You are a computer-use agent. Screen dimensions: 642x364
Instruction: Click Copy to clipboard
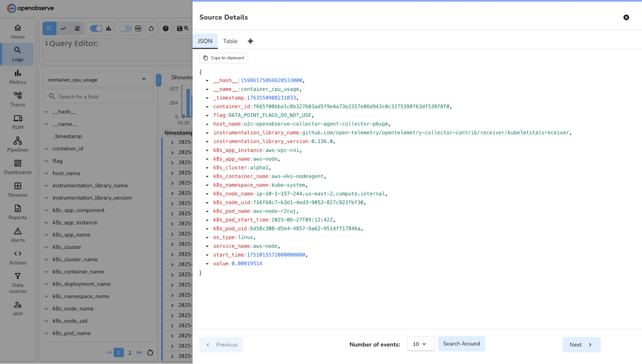[x=224, y=58]
